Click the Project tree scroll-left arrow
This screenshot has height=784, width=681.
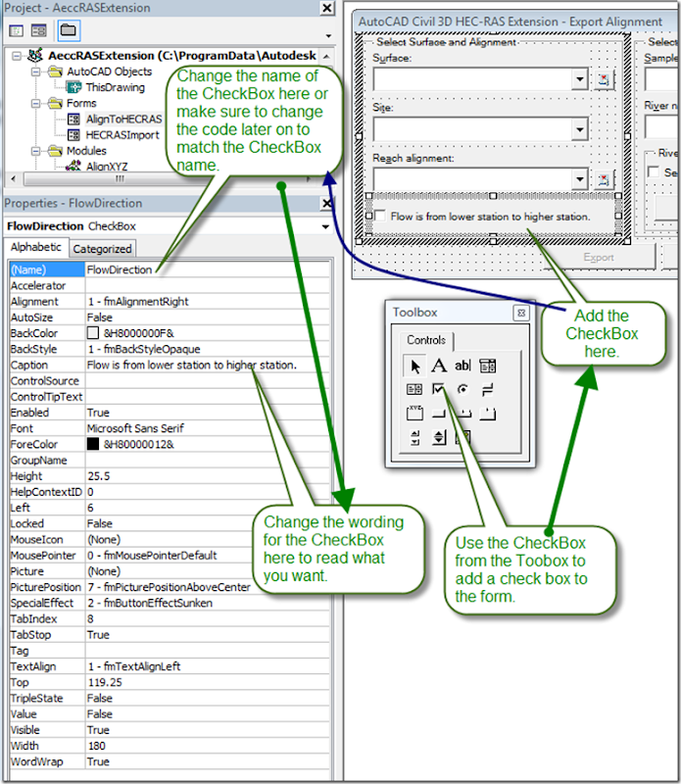tap(14, 178)
